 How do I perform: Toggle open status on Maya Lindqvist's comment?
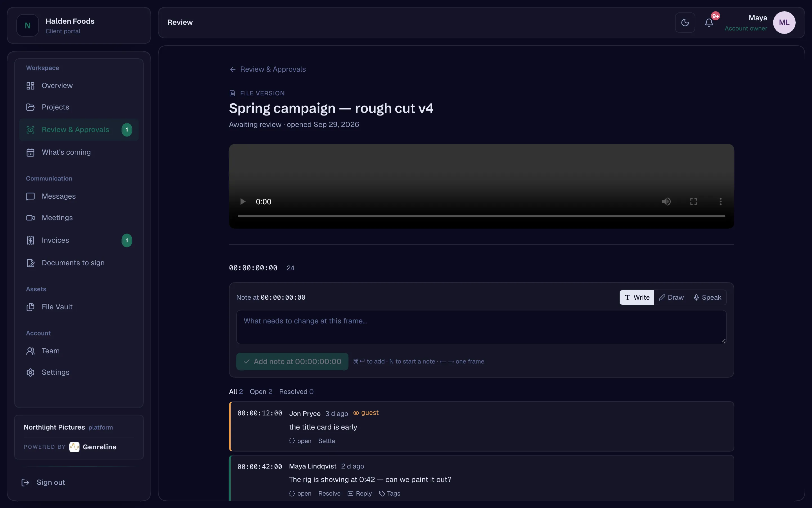pyautogui.click(x=300, y=494)
